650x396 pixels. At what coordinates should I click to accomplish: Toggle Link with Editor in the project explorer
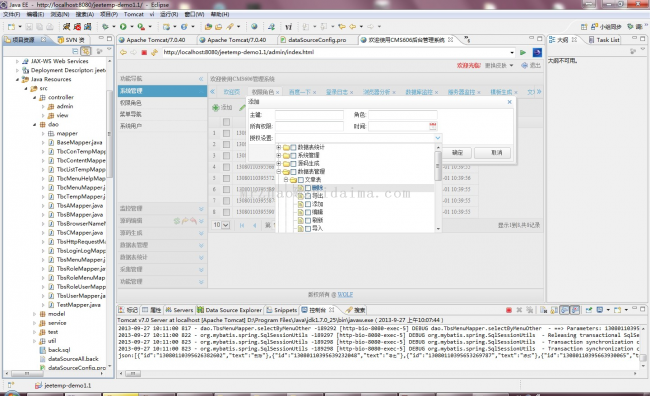point(86,51)
